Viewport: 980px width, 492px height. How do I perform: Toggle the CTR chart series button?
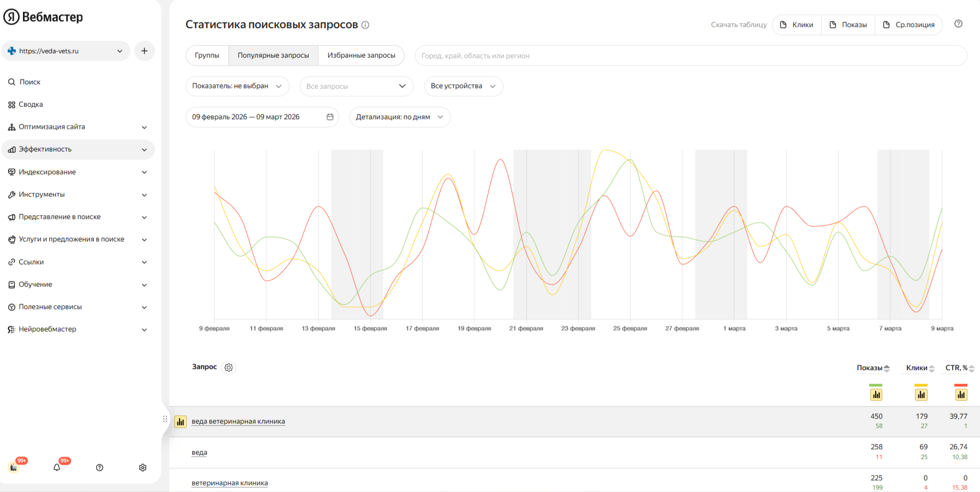(x=961, y=394)
